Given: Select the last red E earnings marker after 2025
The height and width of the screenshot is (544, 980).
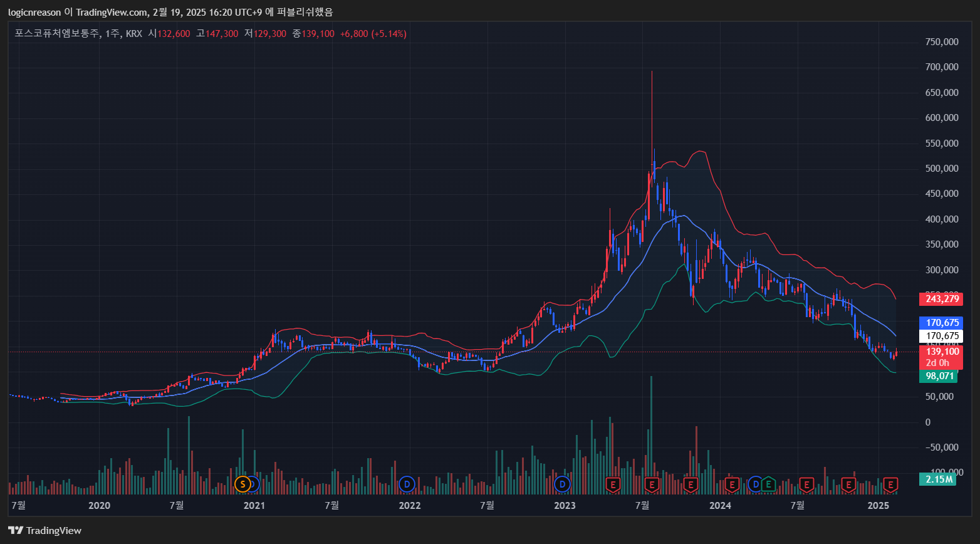Looking at the screenshot, I should [890, 484].
